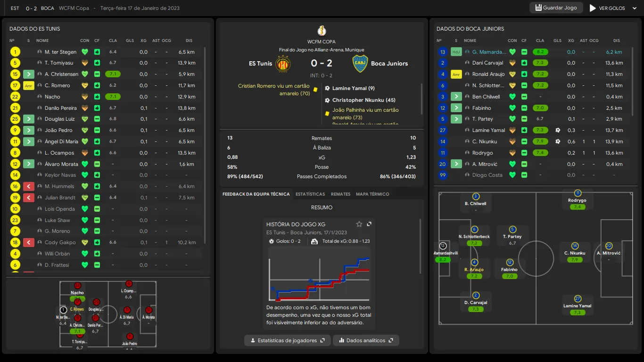This screenshot has height=362, width=644.
Task: Open Estatísticas de jogadores
Action: tap(287, 340)
